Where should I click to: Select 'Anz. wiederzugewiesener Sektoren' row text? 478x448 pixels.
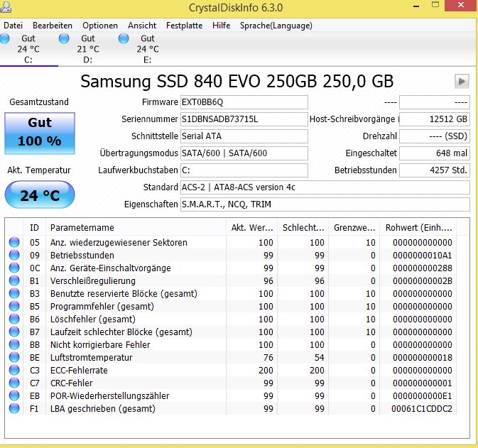click(119, 243)
